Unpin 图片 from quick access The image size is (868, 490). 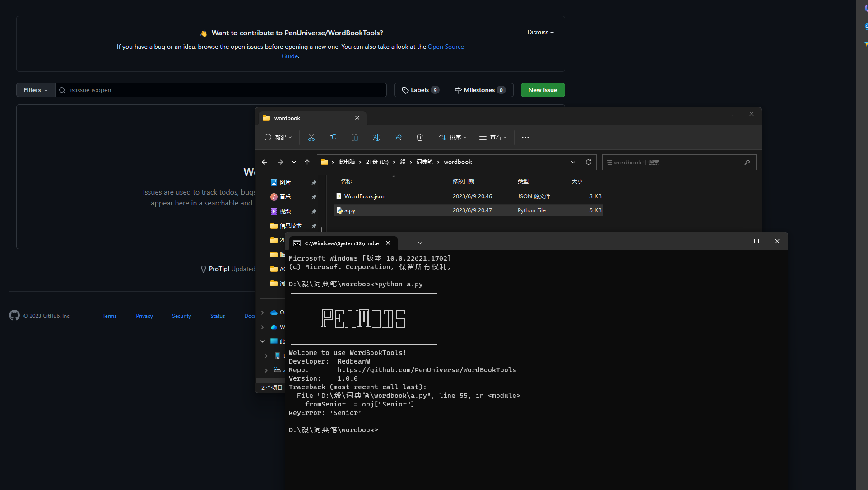tap(314, 182)
